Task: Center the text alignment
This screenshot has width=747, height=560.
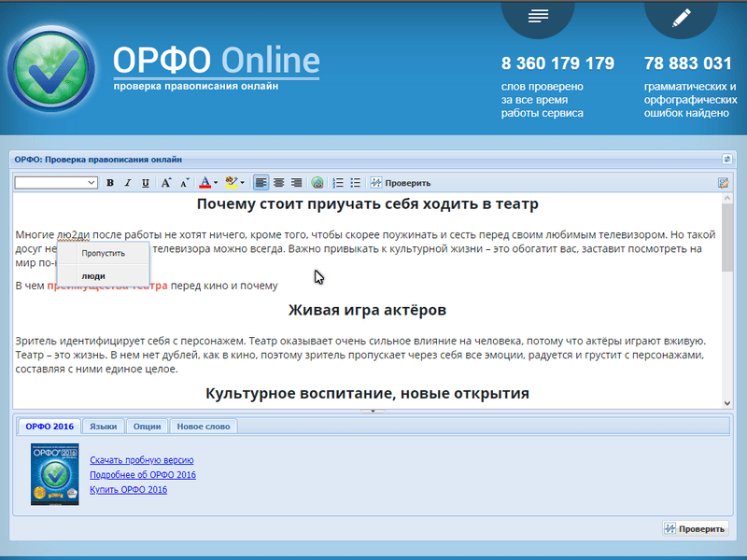Action: tap(278, 183)
